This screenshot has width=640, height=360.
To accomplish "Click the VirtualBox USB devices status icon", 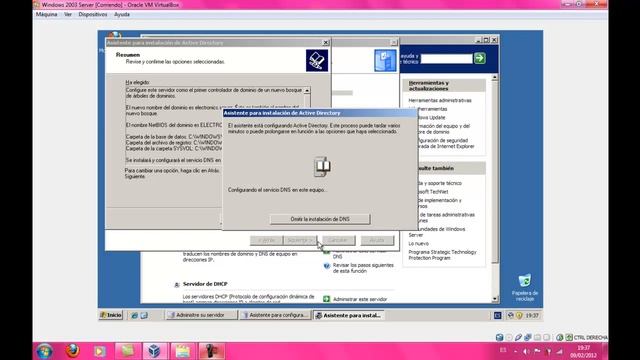I will (518, 337).
